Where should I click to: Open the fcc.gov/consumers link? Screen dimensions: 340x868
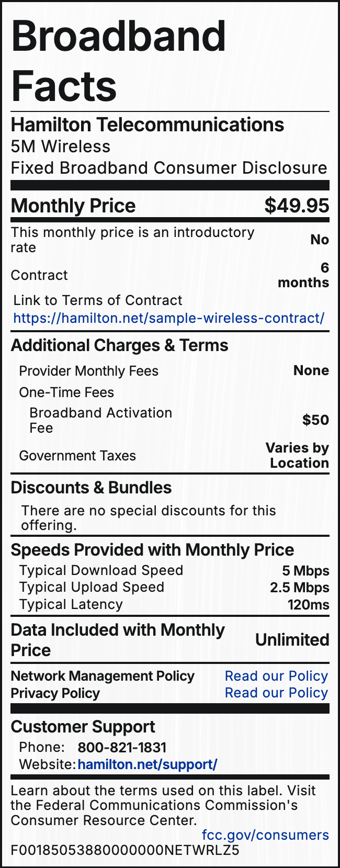tap(265, 835)
